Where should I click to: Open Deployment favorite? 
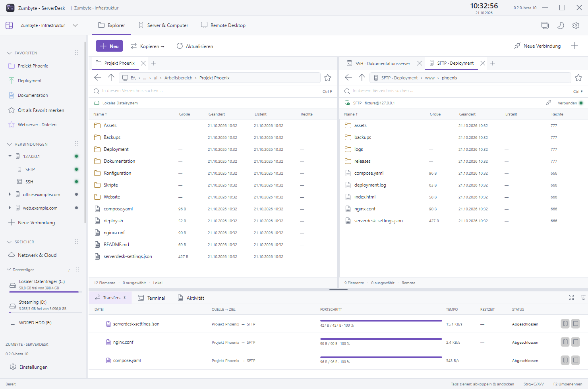(x=30, y=81)
